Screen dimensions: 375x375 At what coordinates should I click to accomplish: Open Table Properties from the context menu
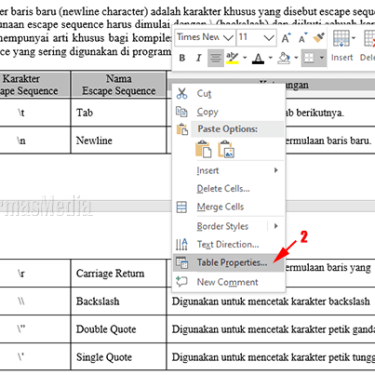pos(228,263)
